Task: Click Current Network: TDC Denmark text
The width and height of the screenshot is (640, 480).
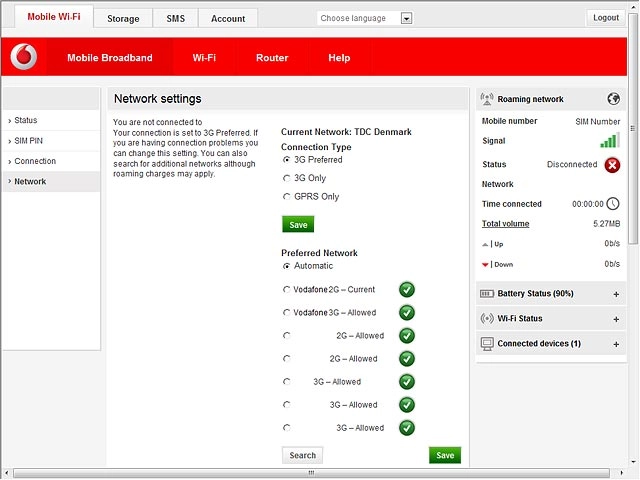Action: (346, 132)
